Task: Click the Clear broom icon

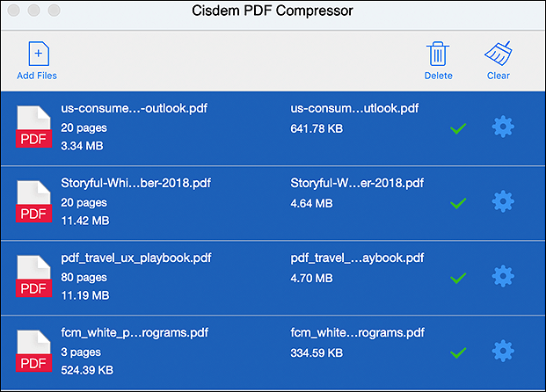Action: tap(499, 54)
